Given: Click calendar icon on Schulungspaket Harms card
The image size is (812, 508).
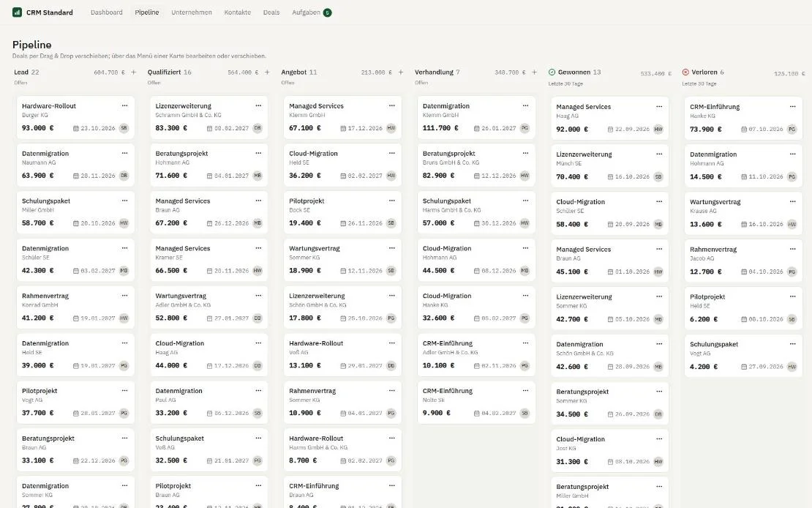Looking at the screenshot, I should click(x=477, y=223).
